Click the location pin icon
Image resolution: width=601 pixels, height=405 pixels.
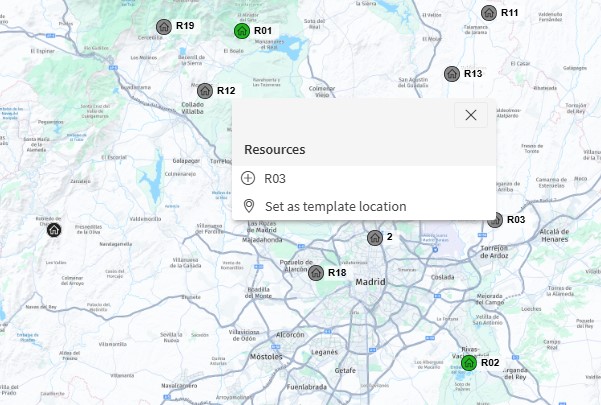point(249,206)
